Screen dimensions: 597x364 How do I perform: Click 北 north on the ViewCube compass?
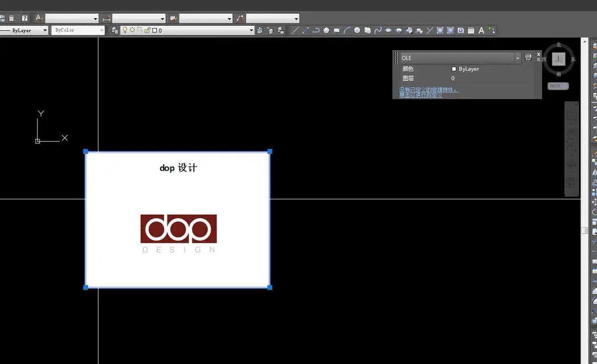(x=558, y=45)
